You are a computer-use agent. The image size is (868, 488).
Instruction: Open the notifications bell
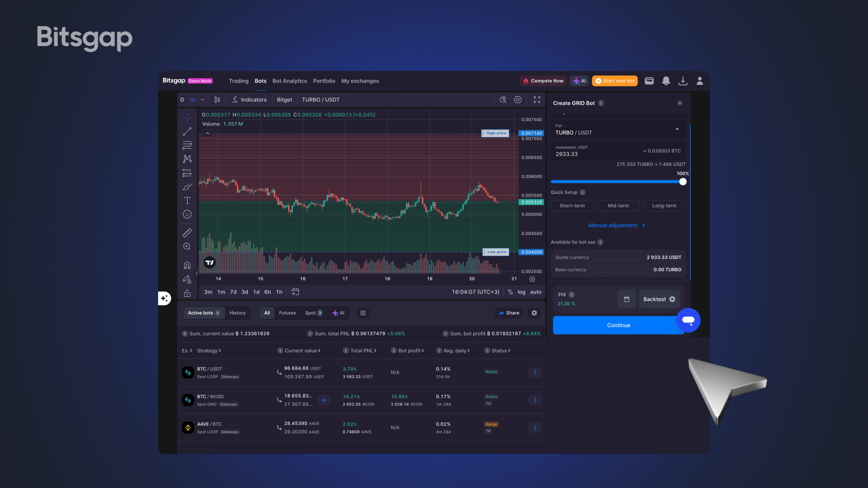pos(666,81)
